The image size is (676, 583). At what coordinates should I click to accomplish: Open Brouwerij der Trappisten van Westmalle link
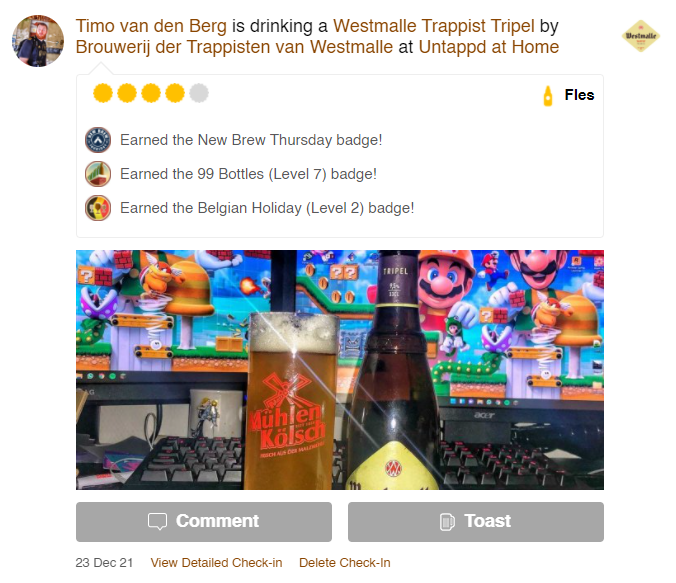coord(234,47)
